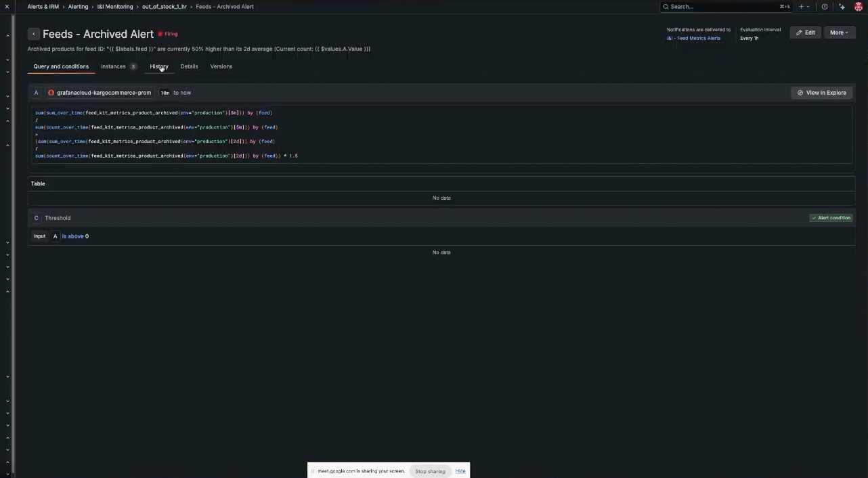Image resolution: width=868 pixels, height=478 pixels.
Task: Enable editing by clicking Edit
Action: [806, 32]
